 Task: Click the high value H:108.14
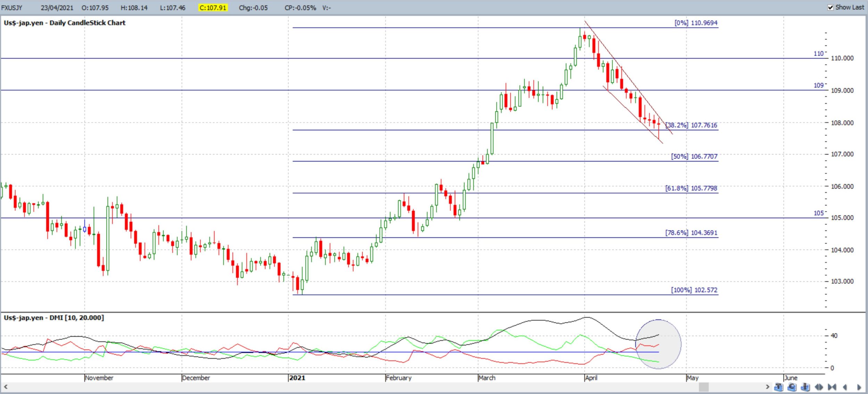134,8
